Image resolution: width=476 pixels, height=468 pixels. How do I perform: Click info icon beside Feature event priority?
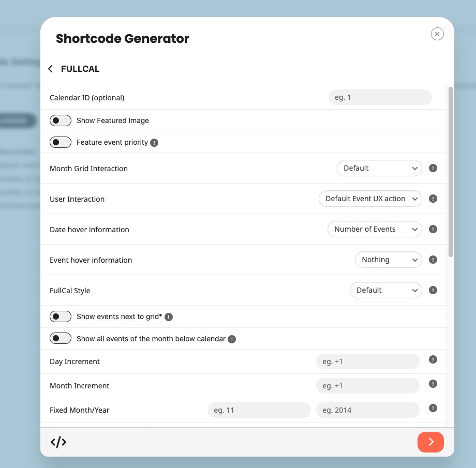tap(154, 143)
